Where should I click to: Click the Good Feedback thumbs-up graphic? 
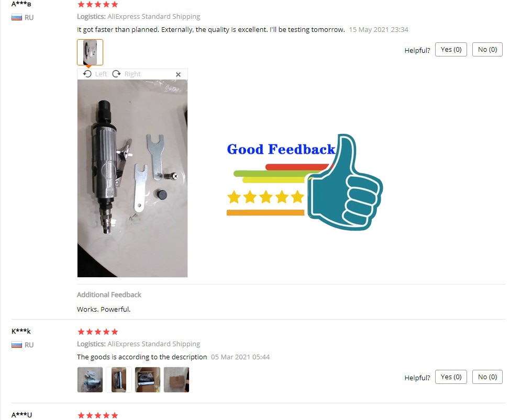pyautogui.click(x=305, y=182)
